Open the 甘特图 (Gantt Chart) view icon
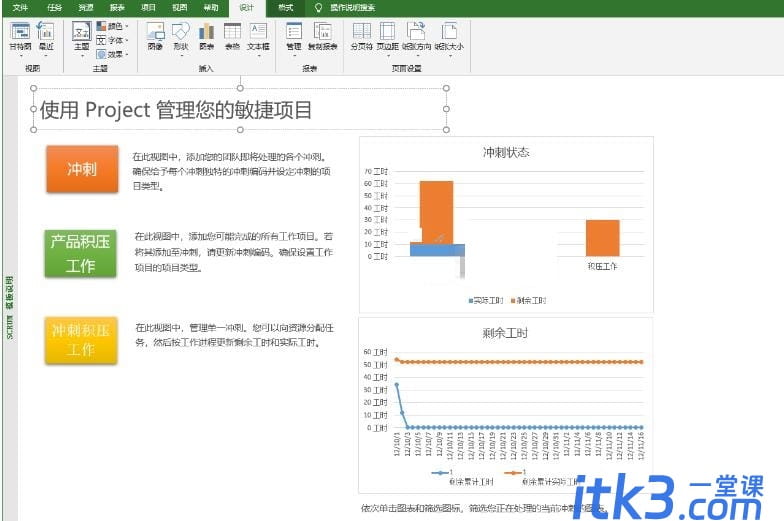The image size is (784, 521). [x=20, y=31]
